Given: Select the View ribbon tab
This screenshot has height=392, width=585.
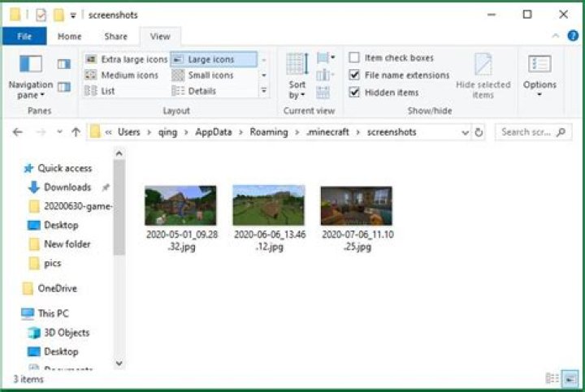Looking at the screenshot, I should [x=160, y=37].
